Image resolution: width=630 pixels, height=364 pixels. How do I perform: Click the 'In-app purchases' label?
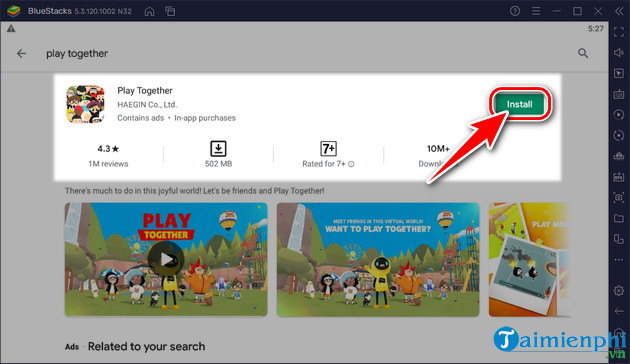click(x=205, y=118)
